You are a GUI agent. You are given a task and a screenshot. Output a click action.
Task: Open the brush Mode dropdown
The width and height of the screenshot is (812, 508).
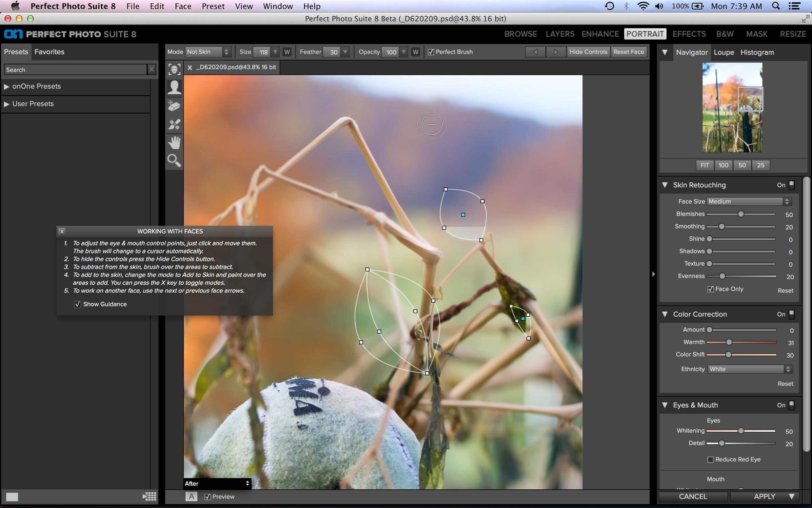pyautogui.click(x=208, y=52)
